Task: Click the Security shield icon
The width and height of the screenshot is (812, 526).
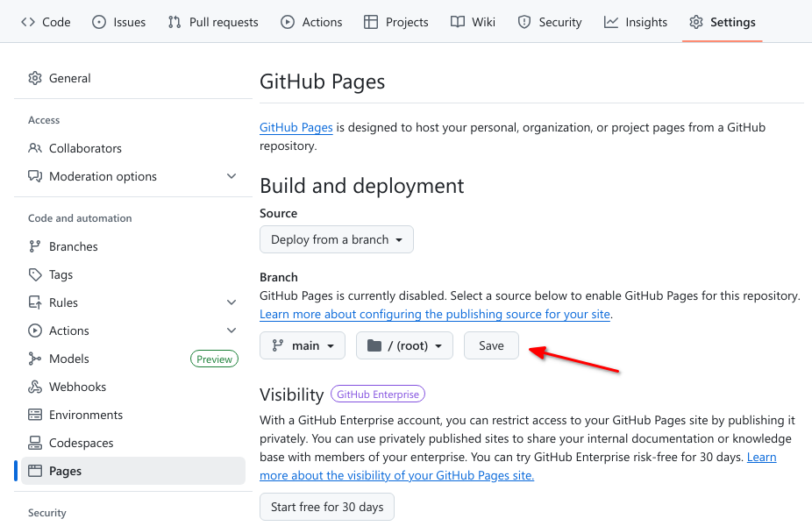Action: 524,22
